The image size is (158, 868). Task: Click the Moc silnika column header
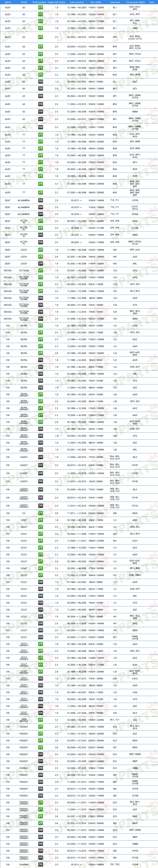pyautogui.click(x=96, y=2)
